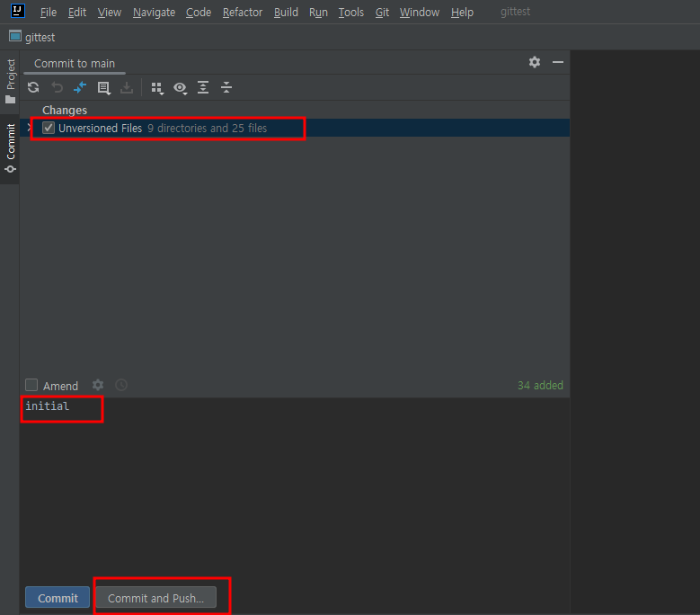The width and height of the screenshot is (700, 615).
Task: Click the Collapse All icon
Action: pyautogui.click(x=226, y=87)
